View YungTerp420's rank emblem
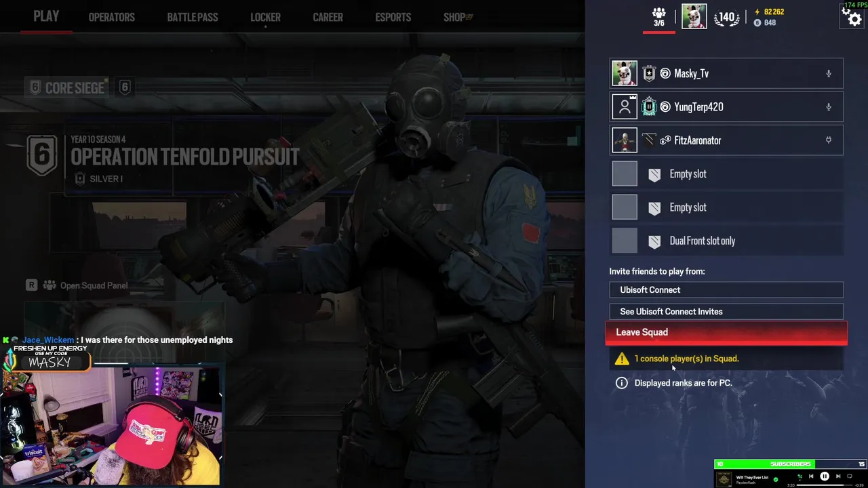This screenshot has height=488, width=868. click(649, 107)
